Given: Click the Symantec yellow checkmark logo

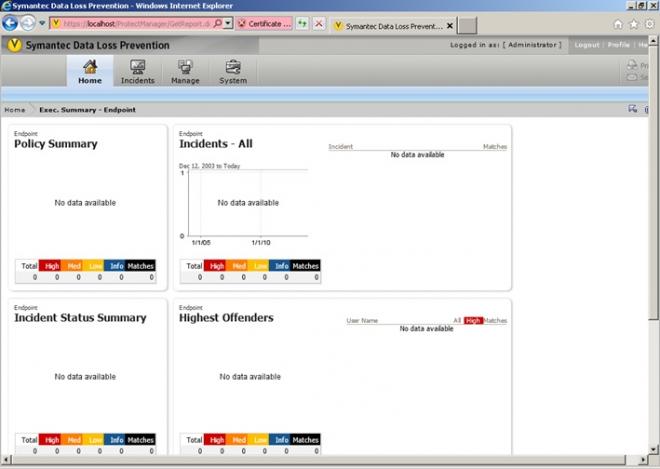Looking at the screenshot, I should [x=14, y=45].
